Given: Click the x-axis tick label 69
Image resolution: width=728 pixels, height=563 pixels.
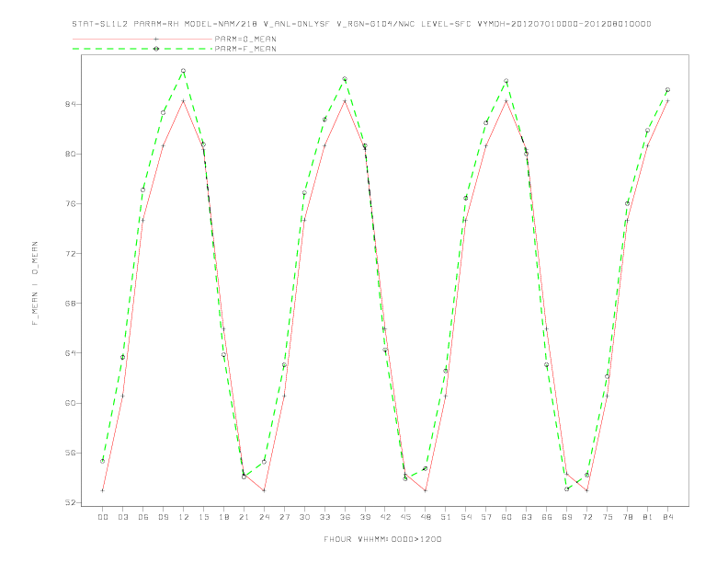Looking at the screenshot, I should pos(567,517).
